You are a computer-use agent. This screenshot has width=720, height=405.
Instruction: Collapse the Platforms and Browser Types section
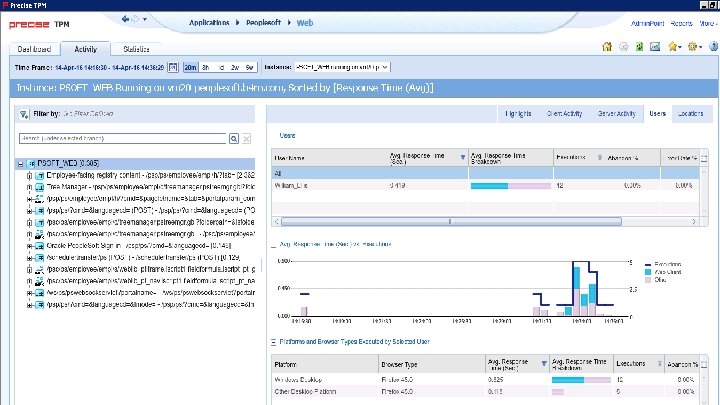coord(273,342)
